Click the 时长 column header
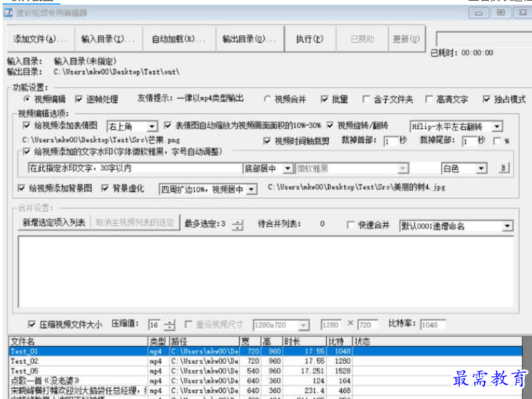Image resolution: width=532 pixels, height=399 pixels. tap(304, 341)
